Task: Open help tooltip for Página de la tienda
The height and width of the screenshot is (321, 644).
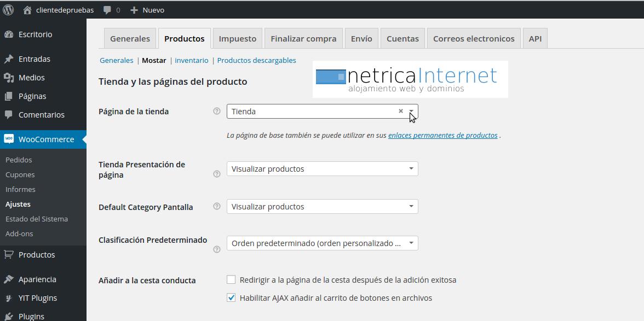Action: (216, 112)
